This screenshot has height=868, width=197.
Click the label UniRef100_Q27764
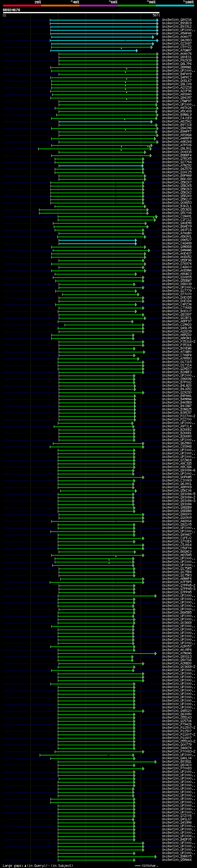[177, 162]
